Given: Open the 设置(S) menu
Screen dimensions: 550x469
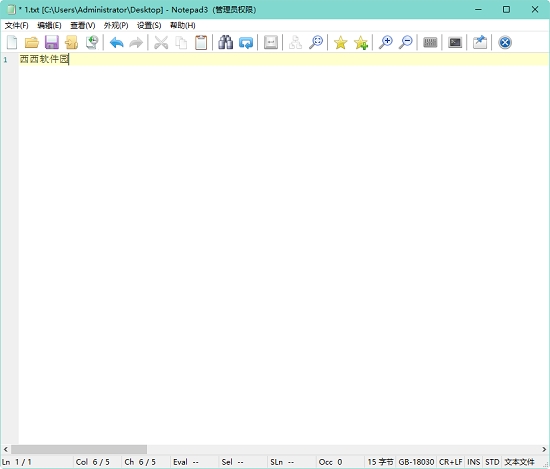Looking at the screenshot, I should tap(149, 25).
